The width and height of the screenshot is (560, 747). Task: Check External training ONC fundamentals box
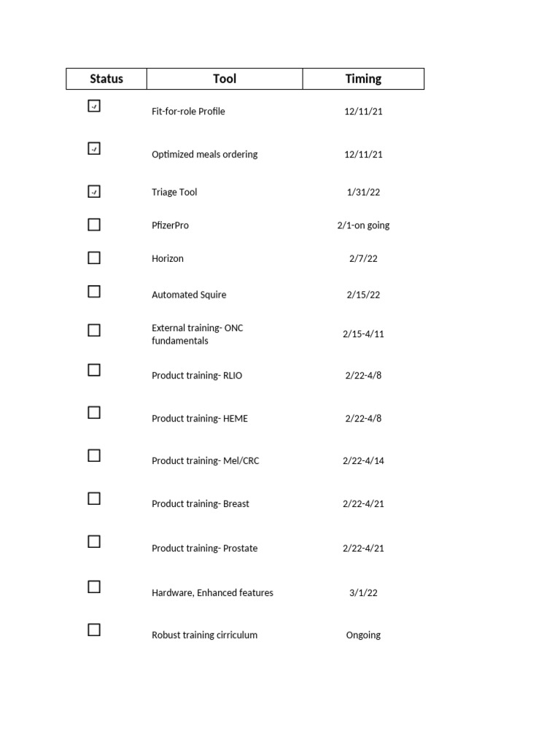[x=94, y=330]
